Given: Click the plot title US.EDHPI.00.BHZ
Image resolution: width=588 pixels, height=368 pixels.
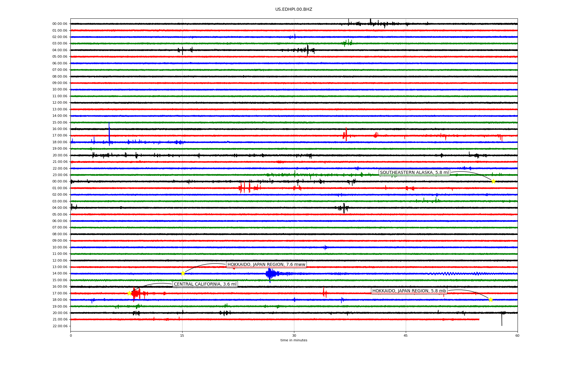Looking at the screenshot, I should coord(293,10).
